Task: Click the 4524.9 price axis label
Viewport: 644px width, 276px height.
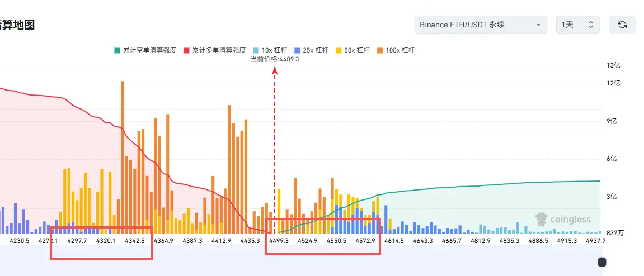Action: click(307, 241)
